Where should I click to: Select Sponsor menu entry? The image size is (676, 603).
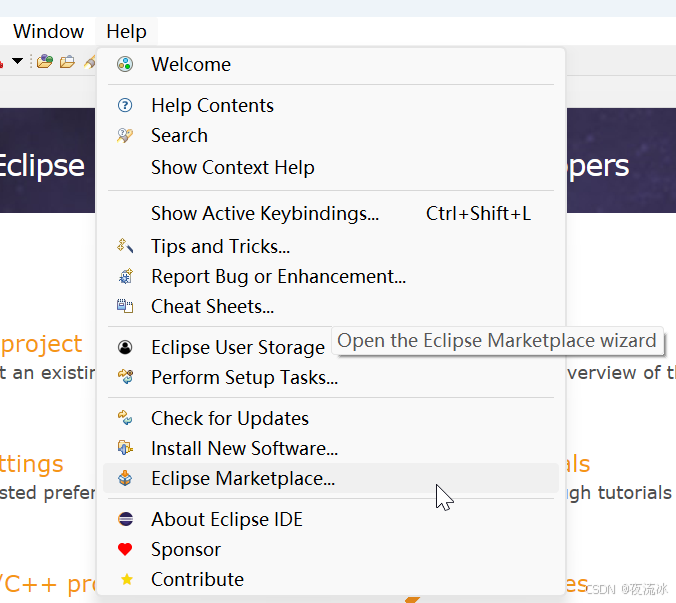click(x=331, y=550)
